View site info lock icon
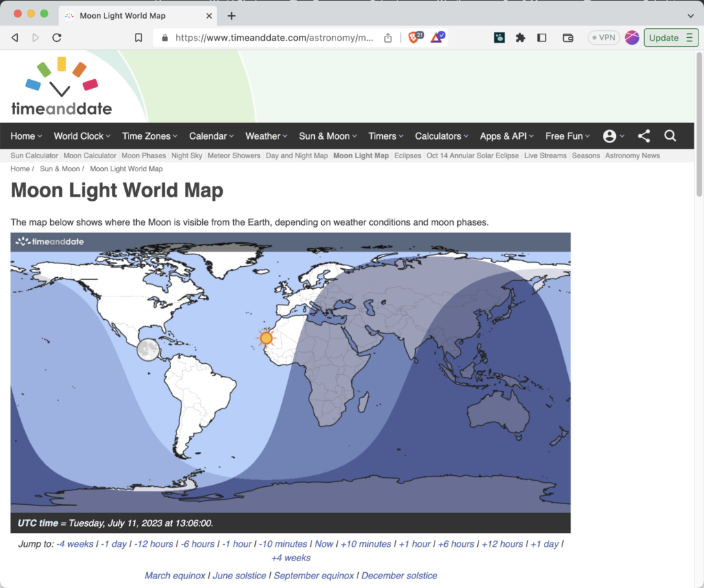This screenshot has width=704, height=588. click(165, 38)
